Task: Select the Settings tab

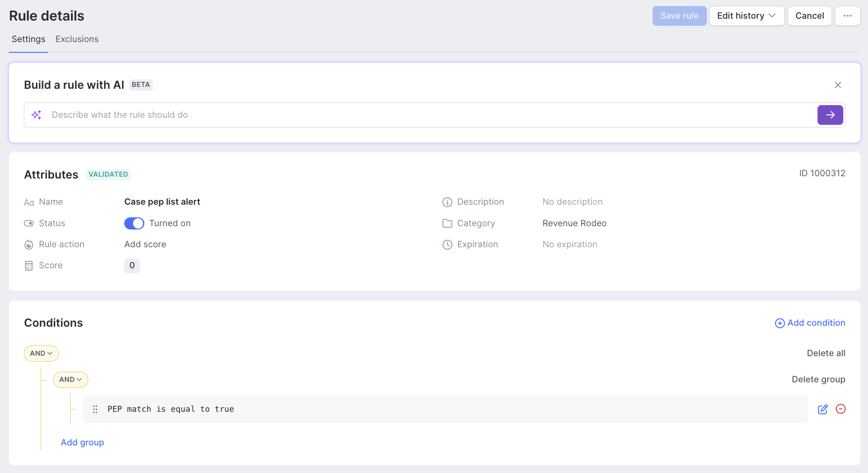Action: [28, 39]
